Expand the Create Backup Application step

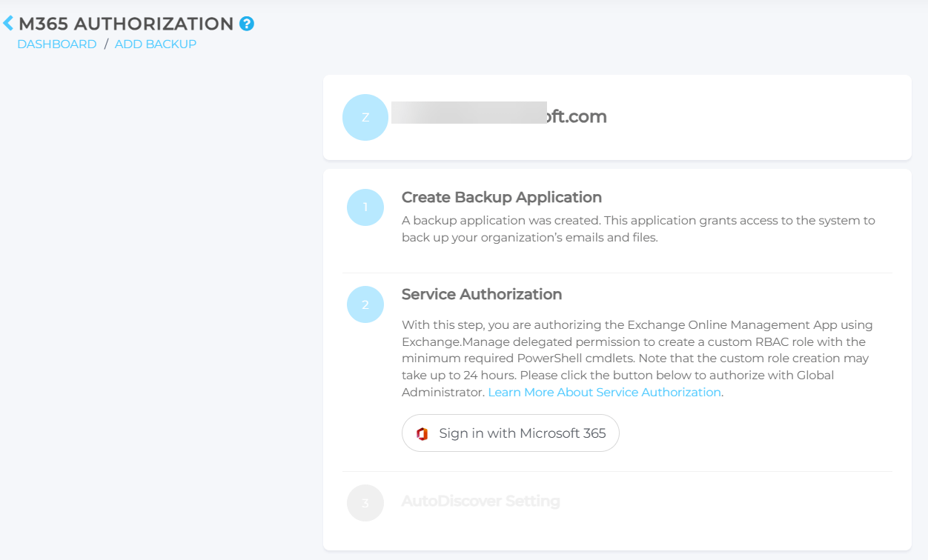(x=501, y=197)
